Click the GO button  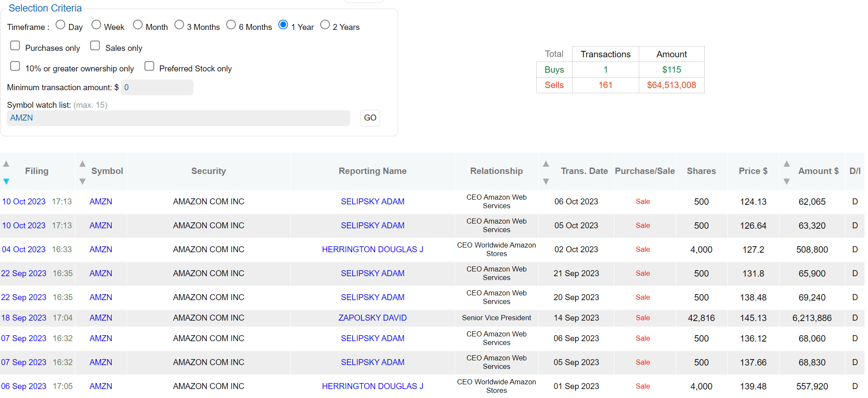(x=370, y=118)
